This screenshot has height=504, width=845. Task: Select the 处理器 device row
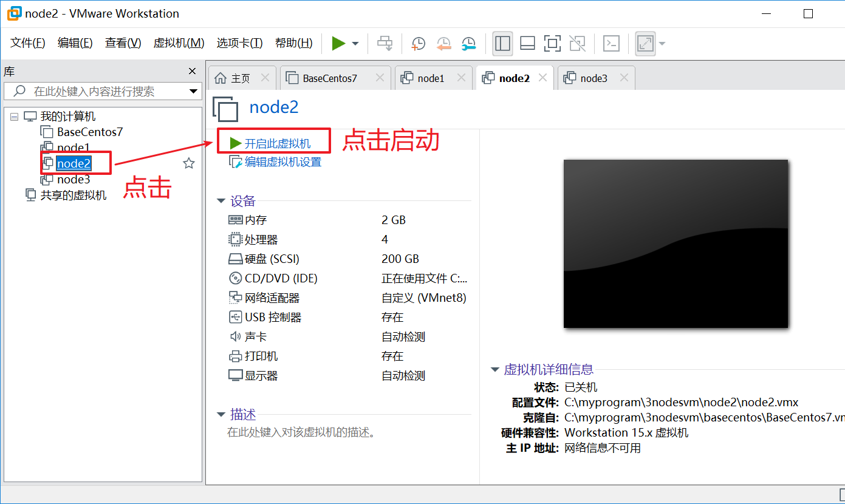(x=349, y=239)
